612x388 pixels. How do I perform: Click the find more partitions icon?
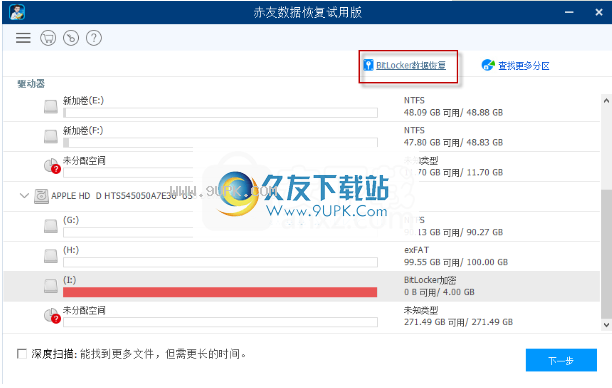488,65
